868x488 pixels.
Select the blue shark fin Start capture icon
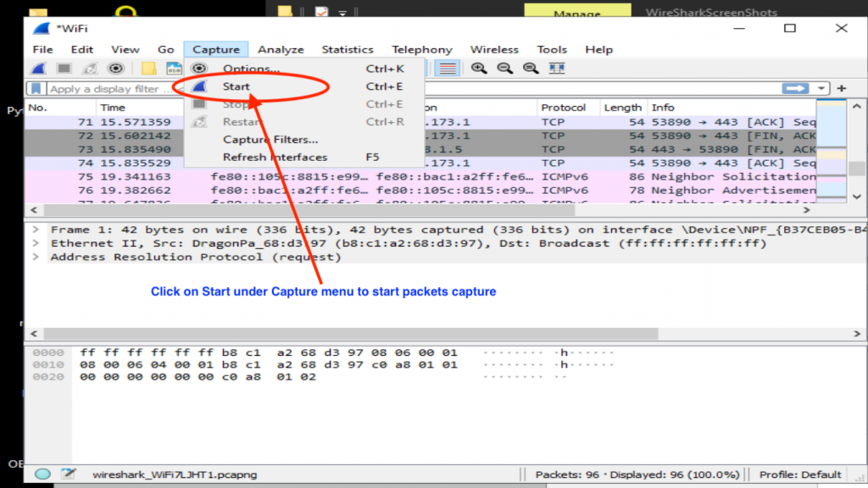37,69
